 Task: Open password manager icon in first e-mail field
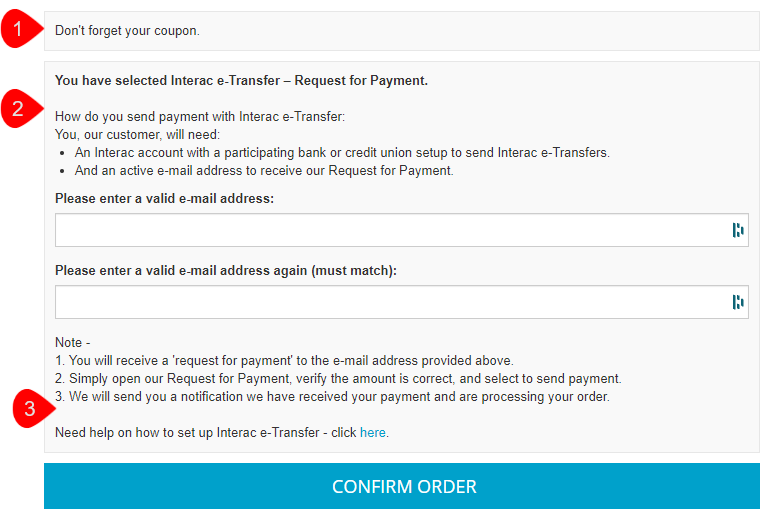click(x=738, y=230)
